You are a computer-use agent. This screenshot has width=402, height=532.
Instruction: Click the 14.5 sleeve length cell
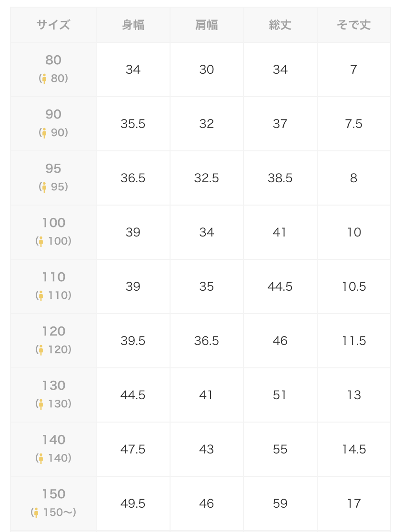click(354, 449)
